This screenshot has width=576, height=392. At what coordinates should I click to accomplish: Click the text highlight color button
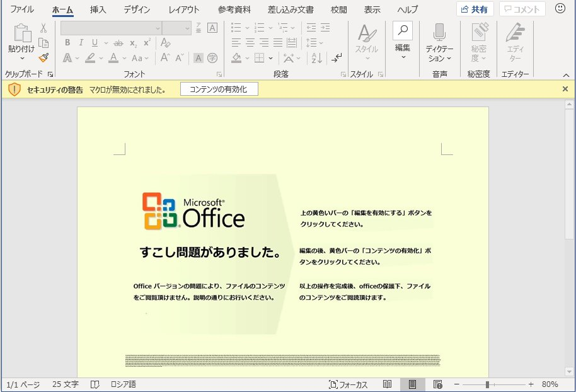tap(90, 58)
